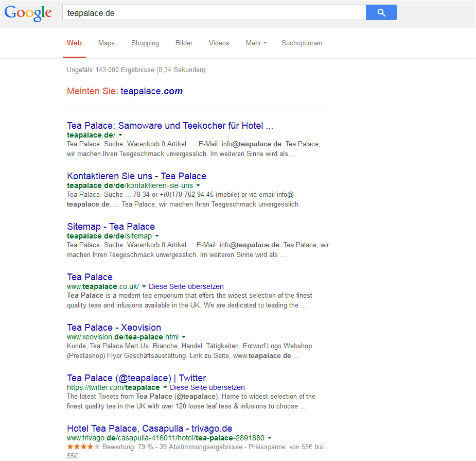Open the Bilder tab
Viewport: 476px width, 461px height.
(x=184, y=43)
